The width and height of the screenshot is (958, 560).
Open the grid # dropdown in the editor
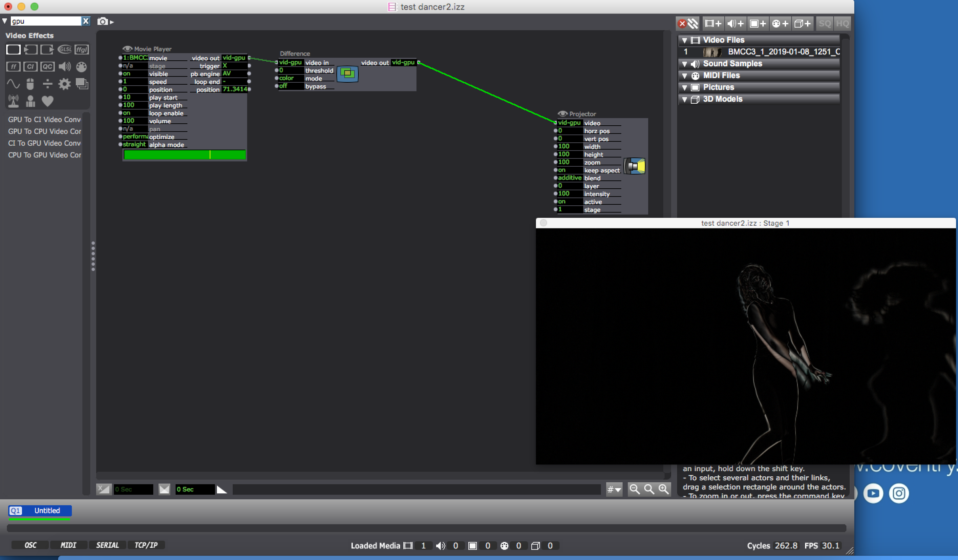[x=614, y=489]
